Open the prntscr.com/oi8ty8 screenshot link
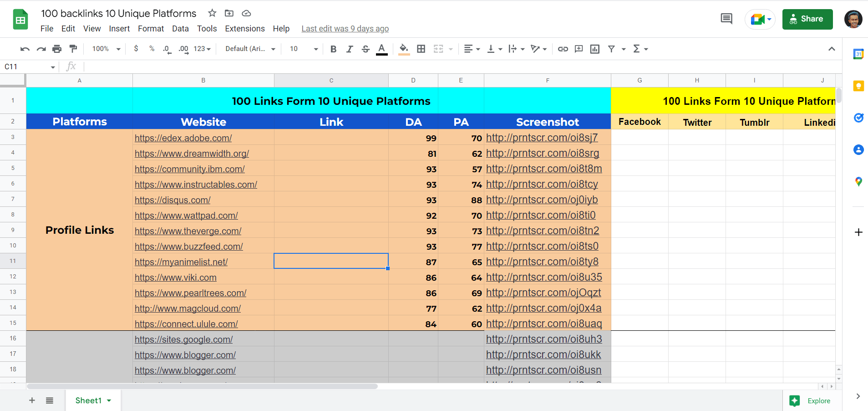Image resolution: width=868 pixels, height=411 pixels. click(542, 262)
